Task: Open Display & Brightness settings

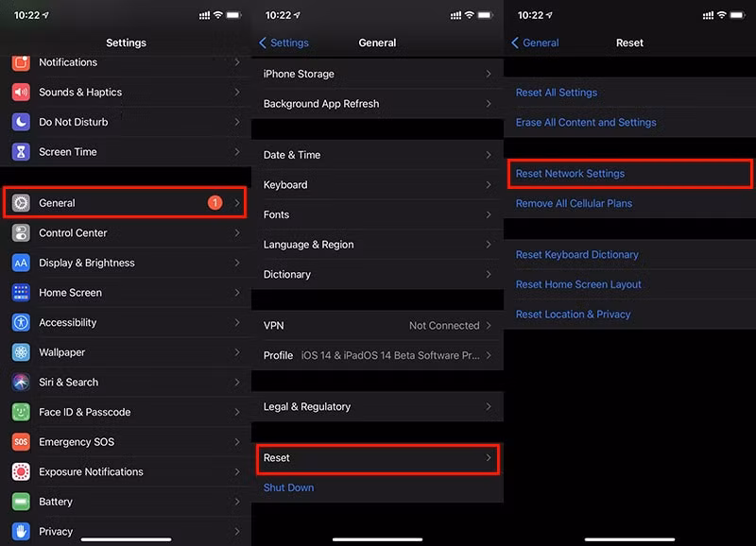Action: pyautogui.click(x=126, y=263)
